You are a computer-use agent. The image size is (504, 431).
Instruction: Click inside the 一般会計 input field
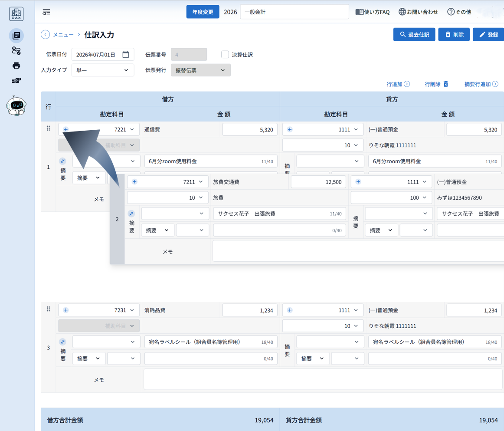(x=295, y=12)
